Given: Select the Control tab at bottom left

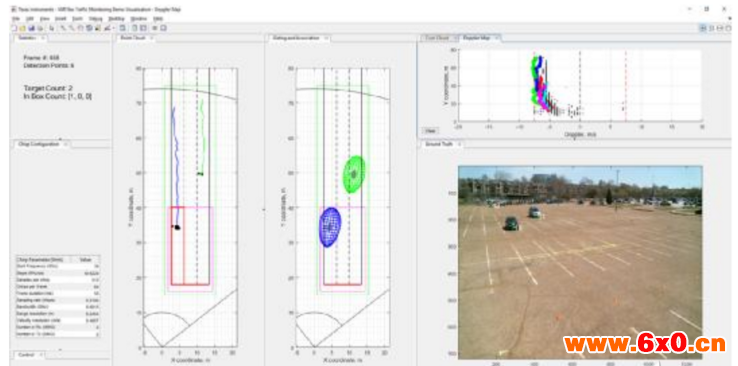Looking at the screenshot, I should pyautogui.click(x=26, y=355).
